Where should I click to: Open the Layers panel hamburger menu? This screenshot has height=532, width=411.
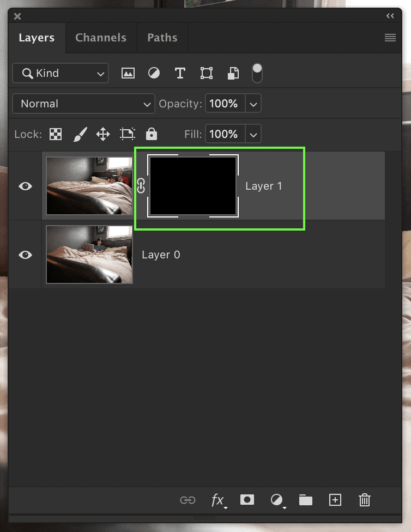[x=390, y=38]
